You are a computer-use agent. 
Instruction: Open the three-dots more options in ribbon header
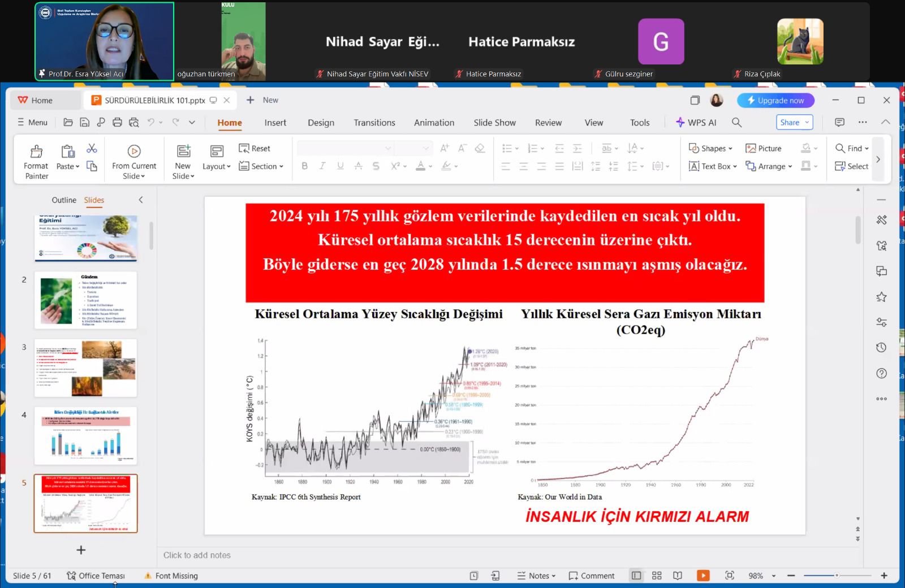[863, 122]
